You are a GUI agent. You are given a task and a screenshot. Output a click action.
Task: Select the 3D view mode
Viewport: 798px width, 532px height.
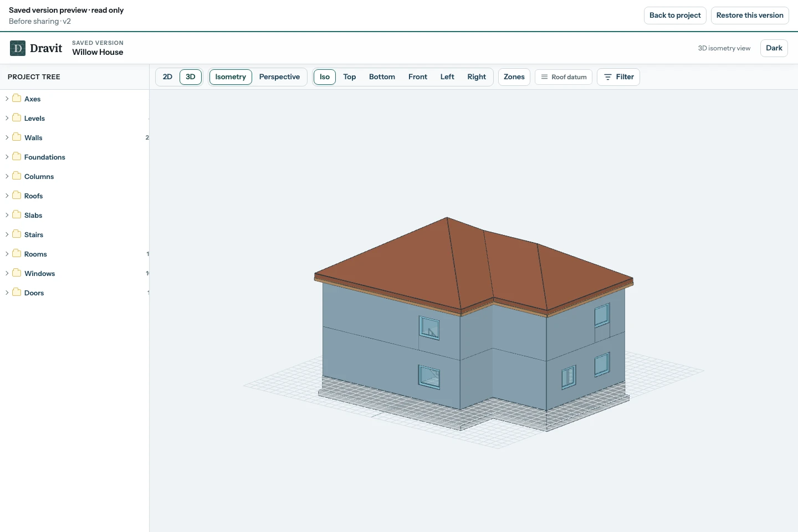pos(191,77)
